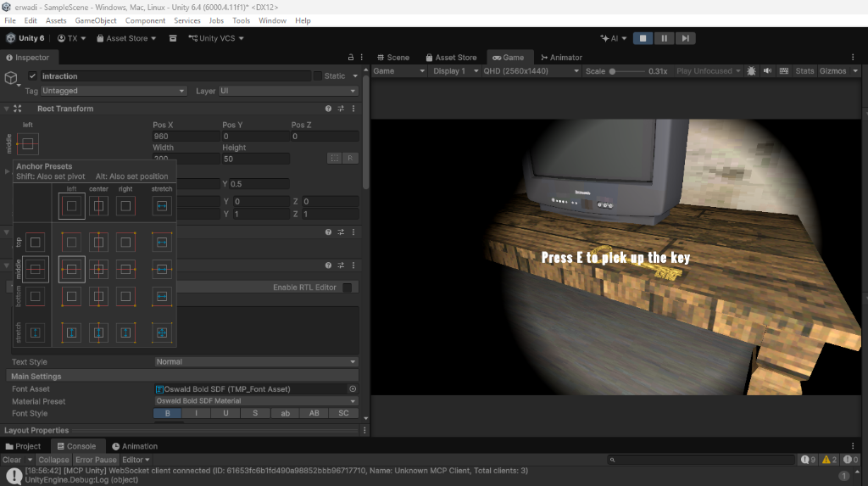The height and width of the screenshot is (486, 868).
Task: Enable the RTL Editor checkbox
Action: (x=347, y=287)
